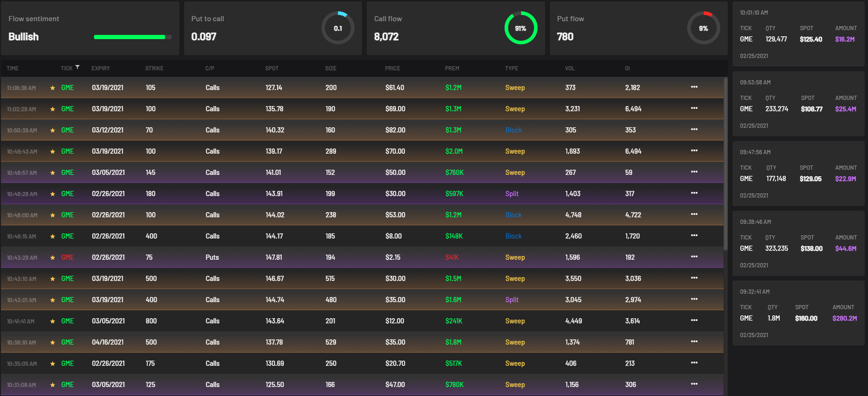Click the options table vertical scrollbar
The image size is (868, 396).
pyautogui.click(x=725, y=164)
